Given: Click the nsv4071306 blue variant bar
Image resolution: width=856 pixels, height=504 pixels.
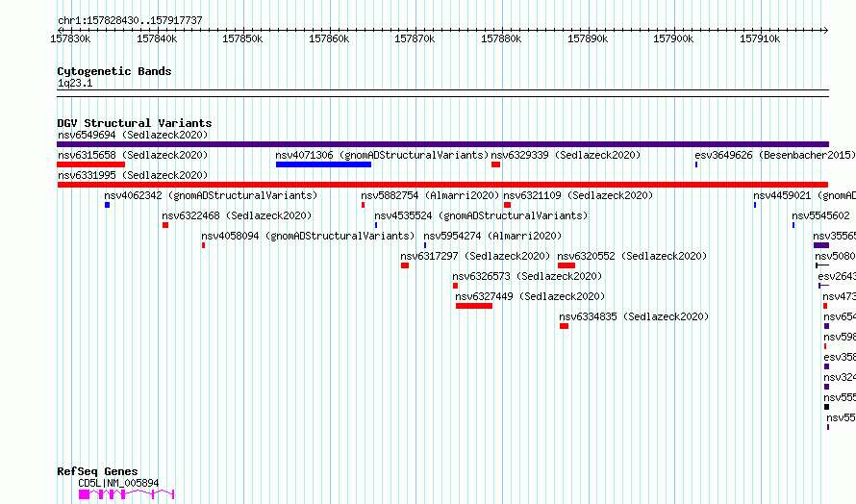Looking at the screenshot, I should (x=324, y=164).
